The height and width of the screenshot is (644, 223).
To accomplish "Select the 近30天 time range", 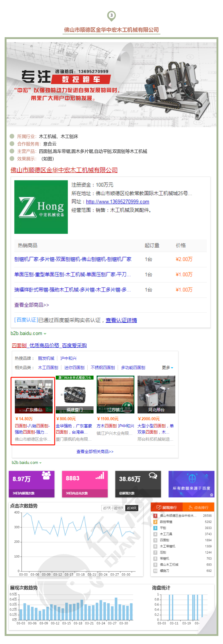I will pyautogui.click(x=131, y=508).
